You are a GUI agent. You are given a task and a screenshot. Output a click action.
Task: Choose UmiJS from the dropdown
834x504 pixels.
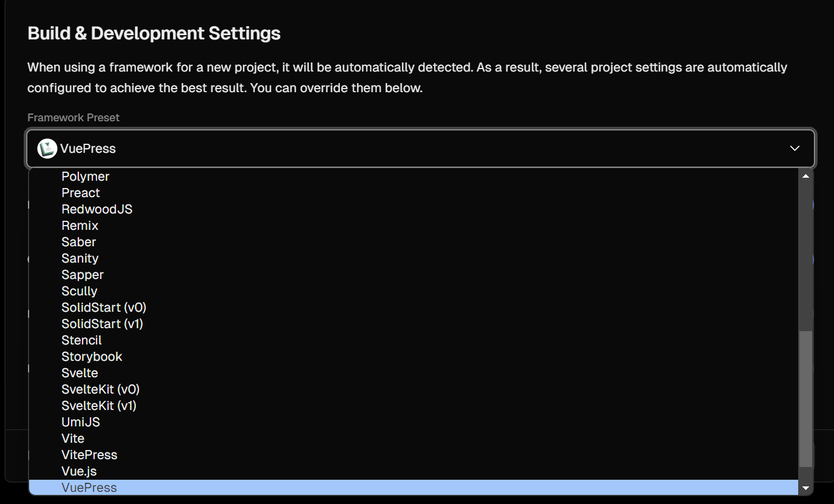point(81,422)
